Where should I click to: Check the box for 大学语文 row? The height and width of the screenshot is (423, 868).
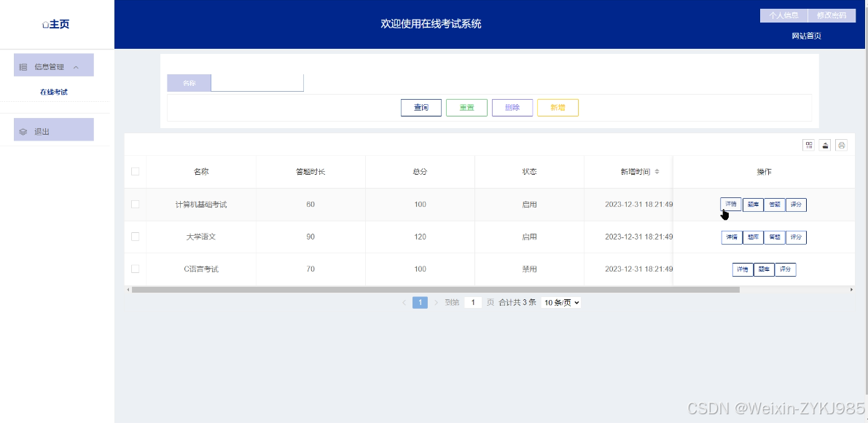tap(135, 236)
